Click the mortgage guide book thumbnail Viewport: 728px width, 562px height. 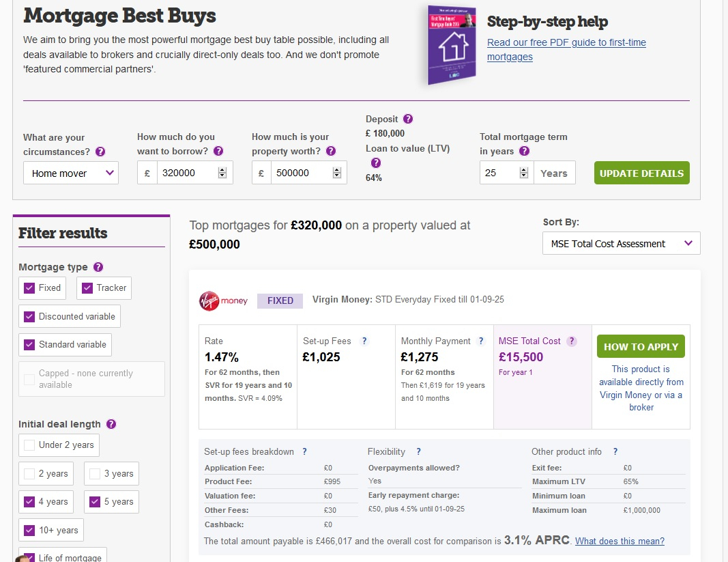pyautogui.click(x=452, y=46)
